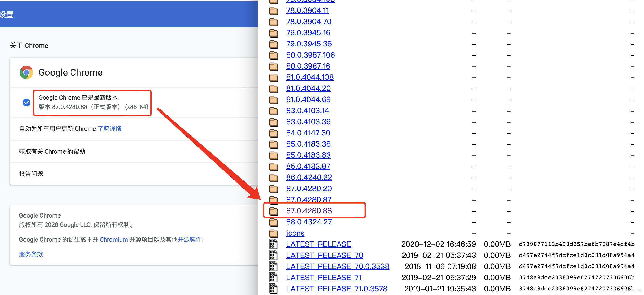Click folder icon beside 87.0.4280.88

[x=274, y=211]
